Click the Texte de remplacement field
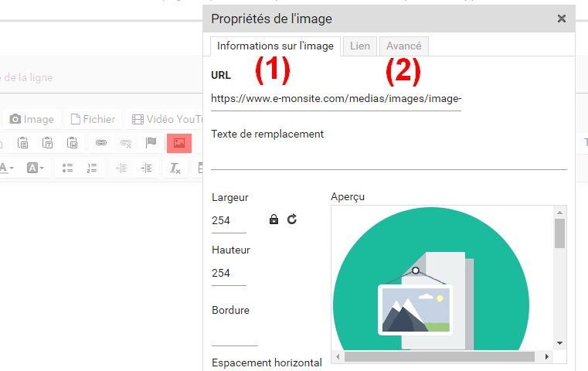 (x=389, y=158)
